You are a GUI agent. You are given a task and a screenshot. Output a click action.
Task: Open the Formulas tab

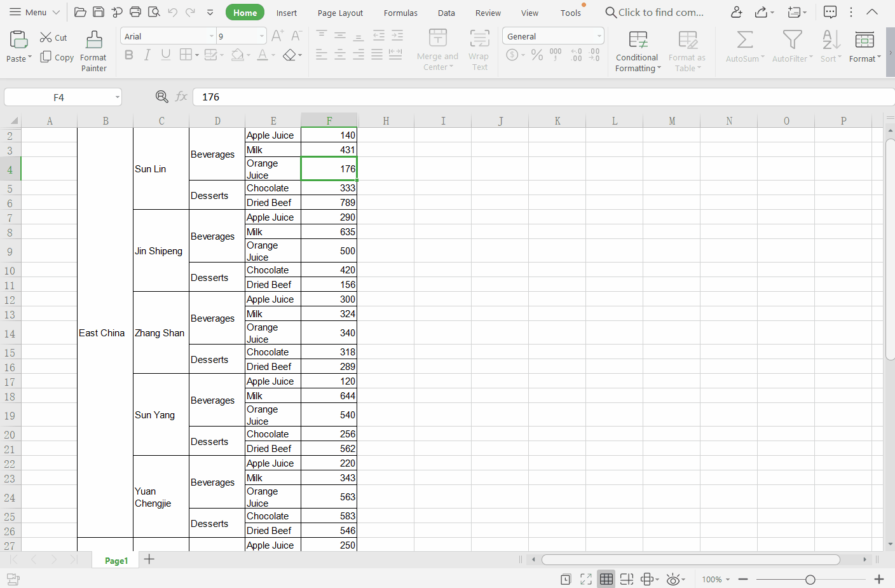click(x=400, y=13)
